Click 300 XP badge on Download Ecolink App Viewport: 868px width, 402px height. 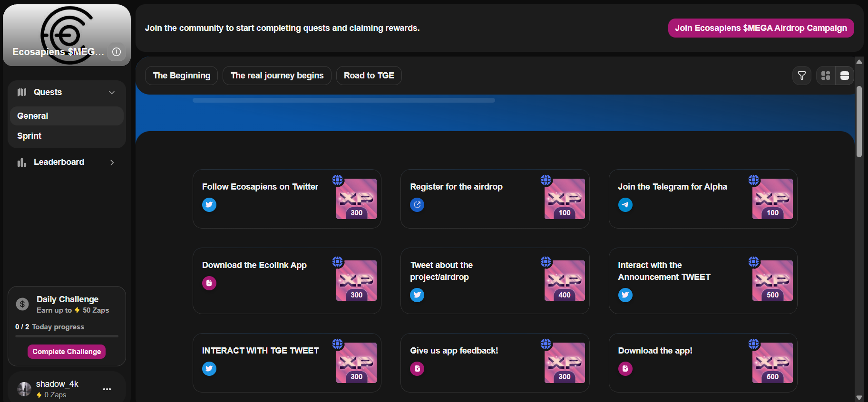356,280
